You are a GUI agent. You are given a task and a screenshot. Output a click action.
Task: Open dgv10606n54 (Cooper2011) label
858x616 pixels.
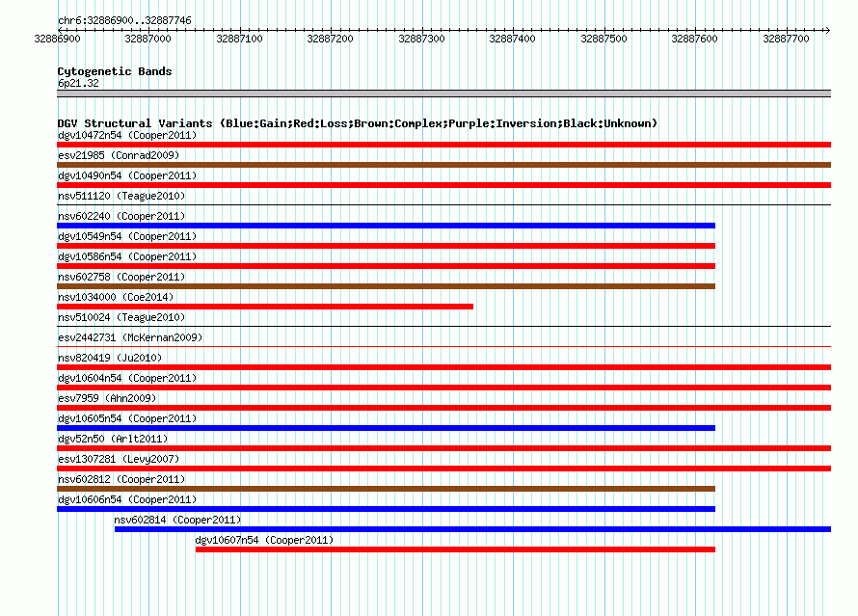click(127, 499)
